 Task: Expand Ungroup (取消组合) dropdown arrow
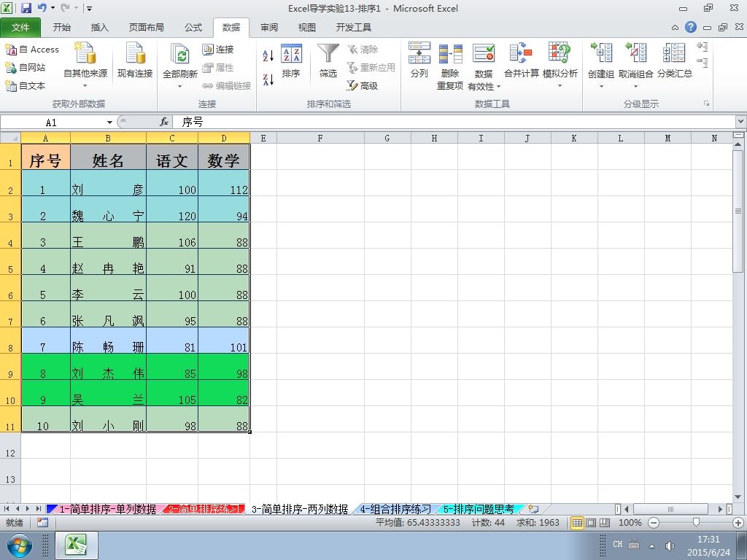635,87
